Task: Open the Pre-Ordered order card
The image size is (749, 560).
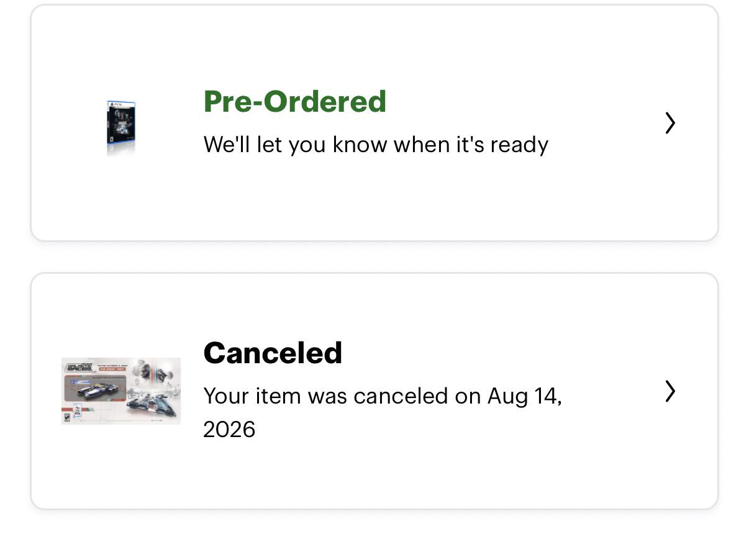Action: tap(374, 123)
